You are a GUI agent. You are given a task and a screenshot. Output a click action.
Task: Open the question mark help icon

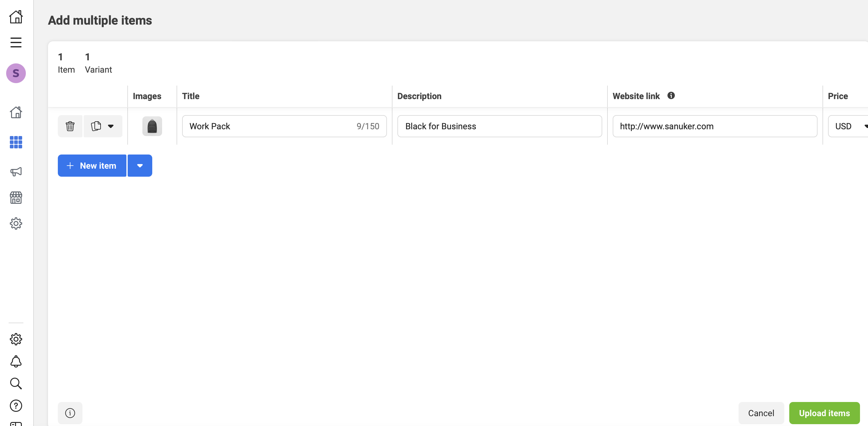pos(16,406)
